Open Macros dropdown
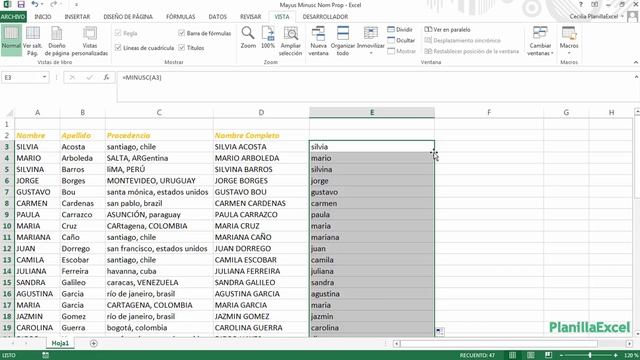 coord(569,41)
